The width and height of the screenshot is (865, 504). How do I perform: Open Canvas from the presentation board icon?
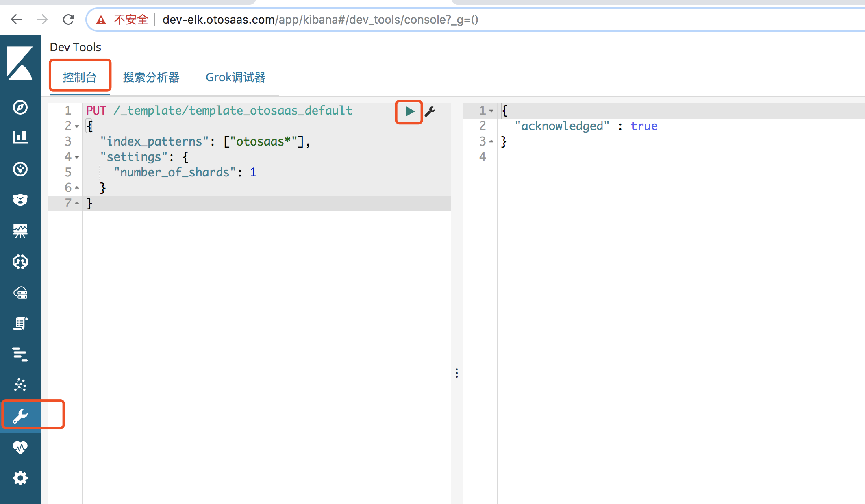[20, 231]
